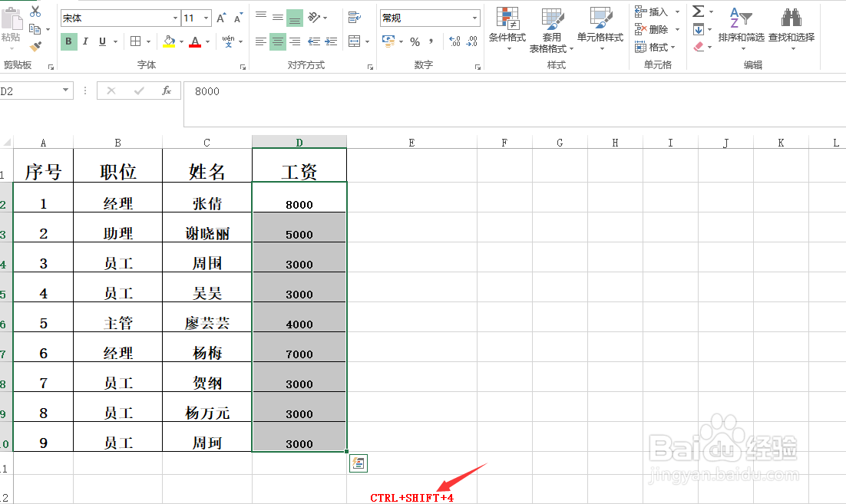Image resolution: width=846 pixels, height=504 pixels.
Task: Click the wén phonetic guide icon
Action: [x=228, y=41]
